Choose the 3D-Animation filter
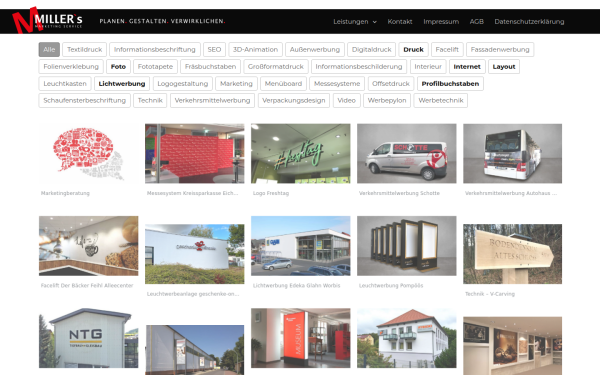Image resolution: width=600 pixels, height=375 pixels. pyautogui.click(x=255, y=49)
